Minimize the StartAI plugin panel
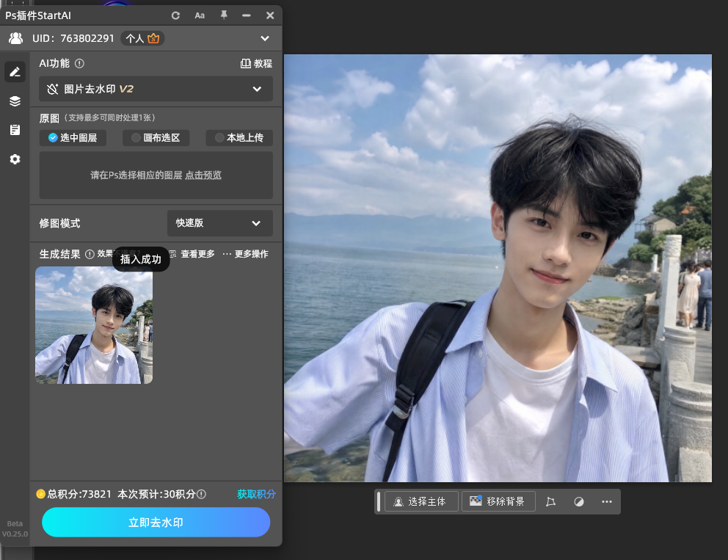 pos(247,15)
